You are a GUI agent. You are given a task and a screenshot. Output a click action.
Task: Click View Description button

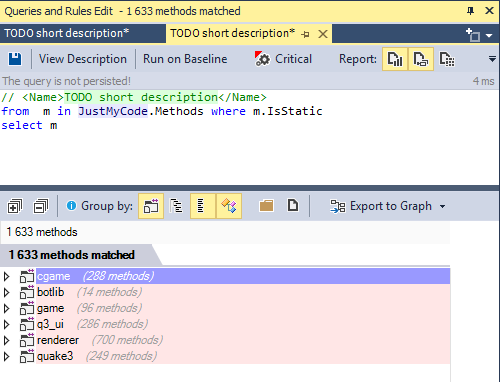83,59
